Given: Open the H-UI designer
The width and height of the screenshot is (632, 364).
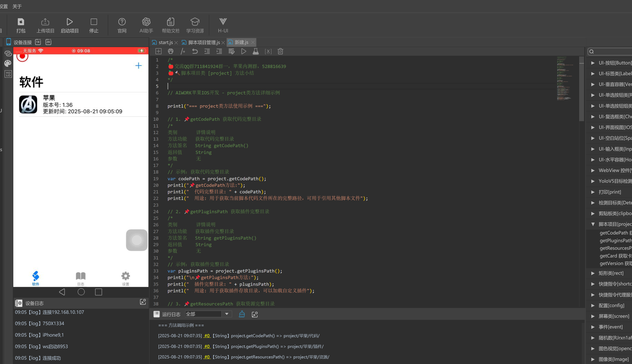Looking at the screenshot, I should point(223,25).
